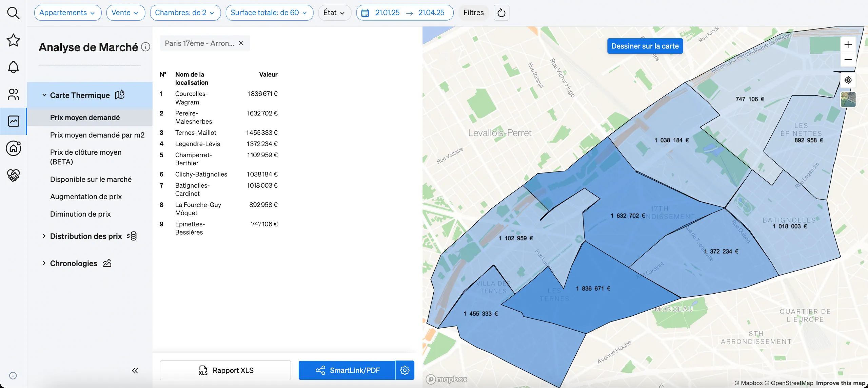Screen dimensions: 868x388
Task: Click info icon next to Analyse de Marché
Action: 145,47
